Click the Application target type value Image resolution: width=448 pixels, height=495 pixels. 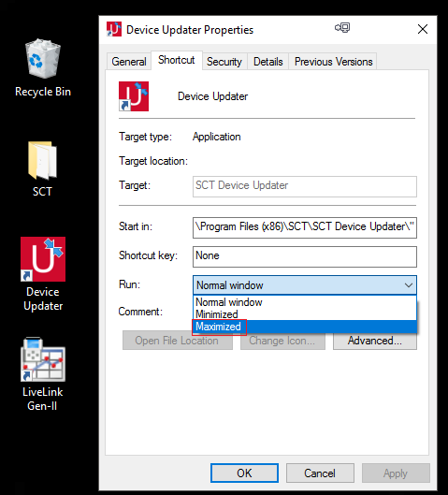217,137
